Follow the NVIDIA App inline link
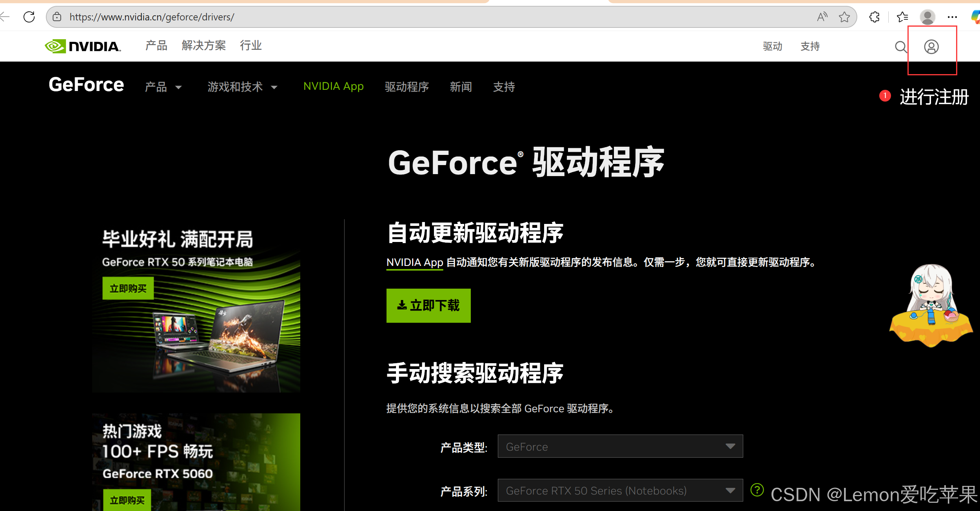The width and height of the screenshot is (980, 511). click(x=415, y=262)
